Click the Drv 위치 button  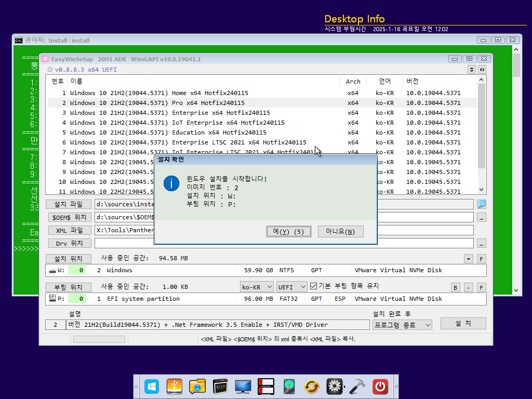[x=70, y=243]
